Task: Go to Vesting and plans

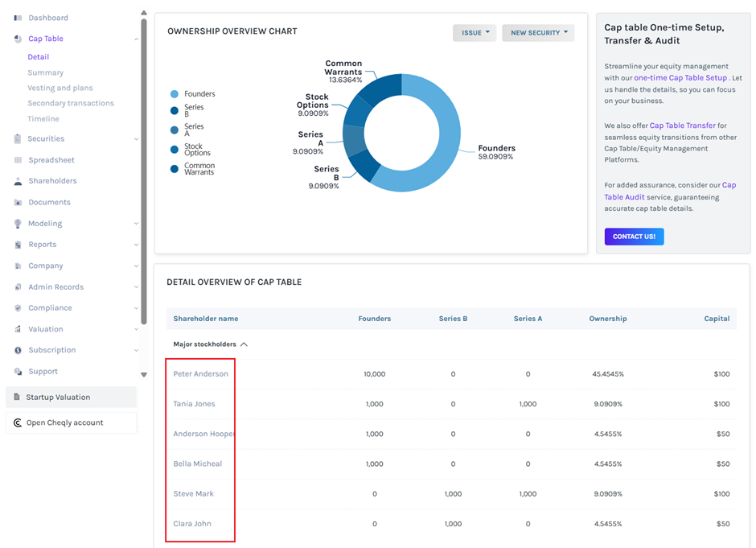Action: [x=60, y=89]
